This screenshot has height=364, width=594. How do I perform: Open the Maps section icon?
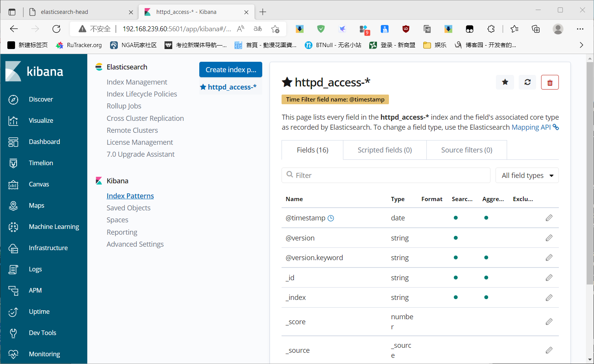click(14, 205)
